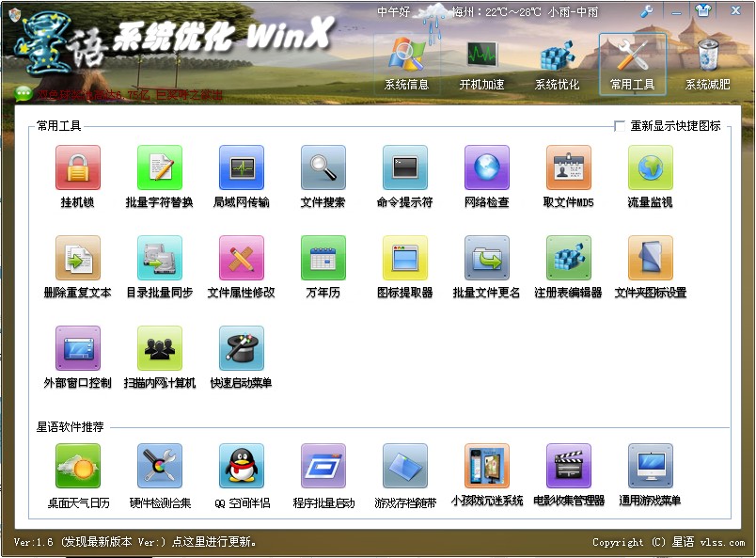Open the 挂机锁 lock tool
The width and height of the screenshot is (756, 558).
78,168
